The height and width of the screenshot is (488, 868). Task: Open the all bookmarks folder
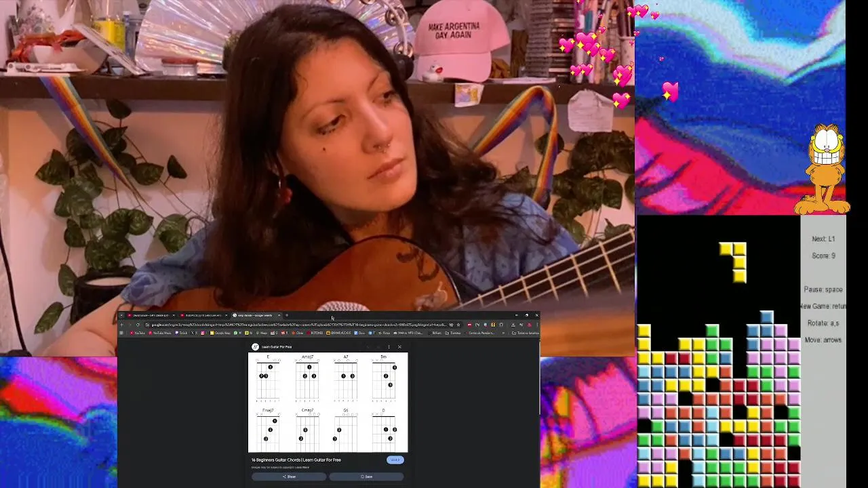coord(526,333)
